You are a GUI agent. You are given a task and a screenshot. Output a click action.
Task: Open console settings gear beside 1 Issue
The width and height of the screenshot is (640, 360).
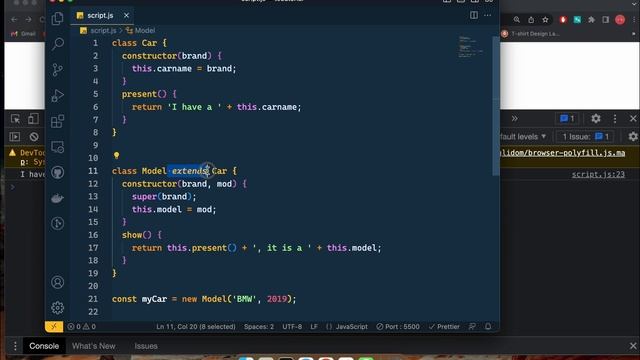(633, 137)
